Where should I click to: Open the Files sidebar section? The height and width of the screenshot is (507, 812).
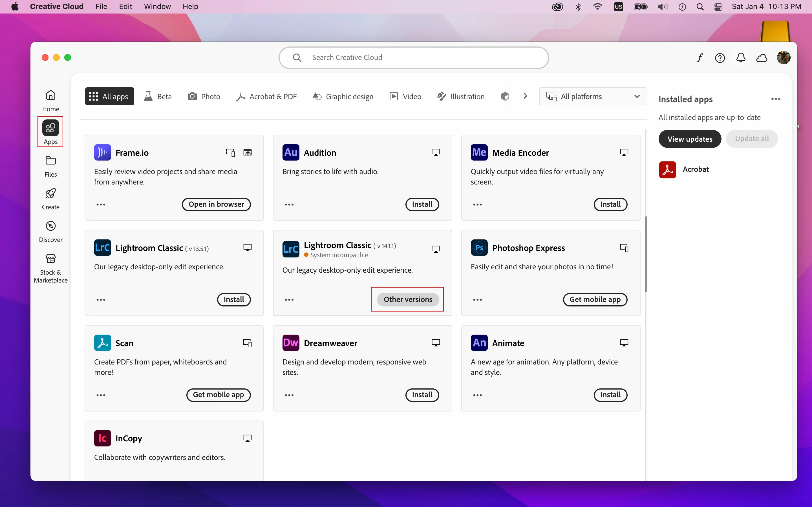click(51, 166)
